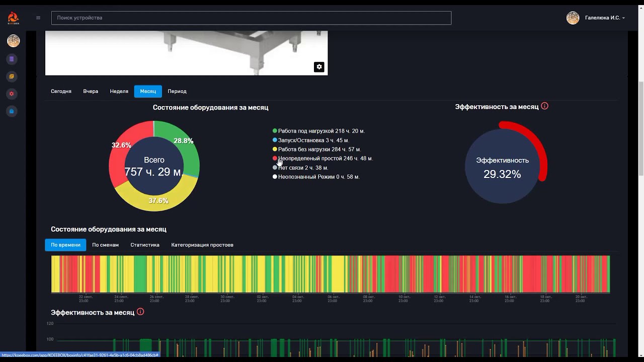Toggle Работа под нагрузкой legend item
This screenshot has width=644, height=362.
(x=318, y=131)
